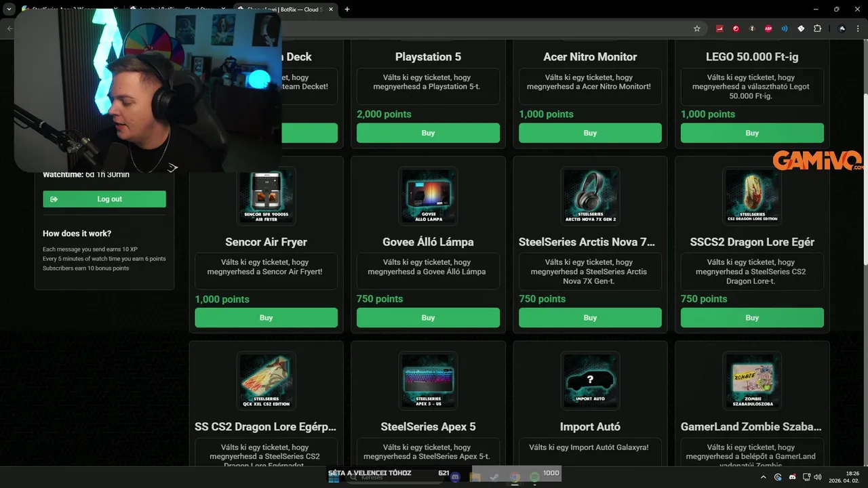Click the white dice-like extension icon

(x=801, y=28)
